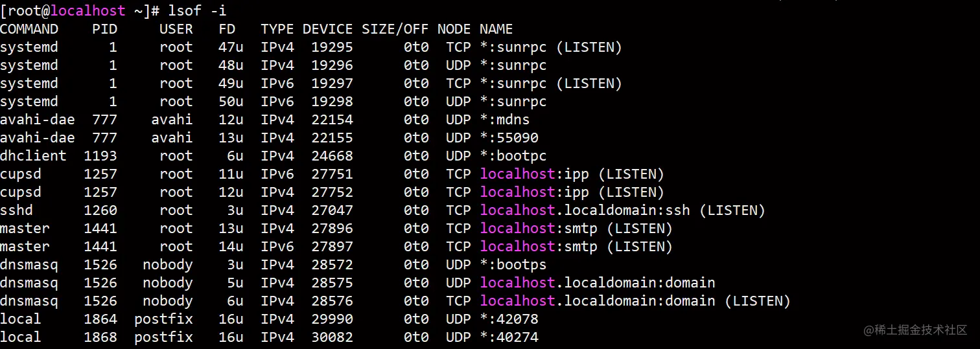Click the *:mdns name entry

[505, 120]
